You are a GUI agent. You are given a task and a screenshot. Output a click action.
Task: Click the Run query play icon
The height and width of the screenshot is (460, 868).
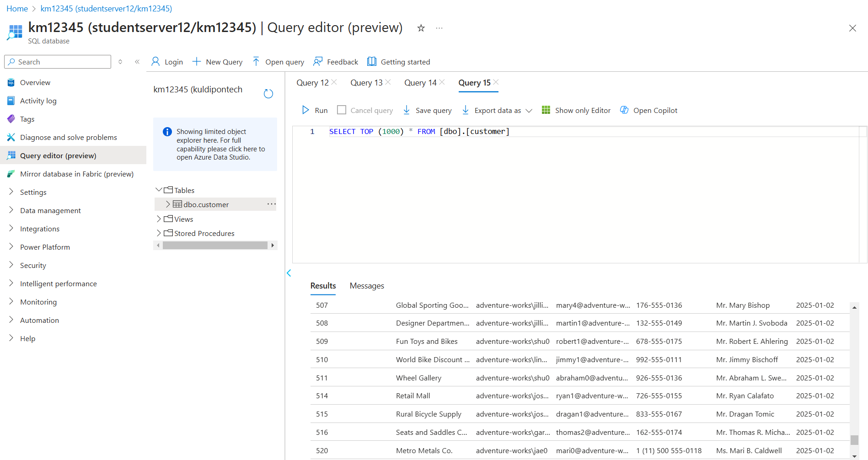tap(305, 110)
